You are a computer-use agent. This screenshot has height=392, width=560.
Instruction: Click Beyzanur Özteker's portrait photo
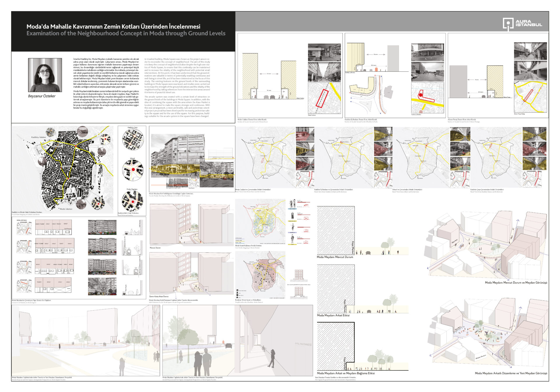(45, 75)
